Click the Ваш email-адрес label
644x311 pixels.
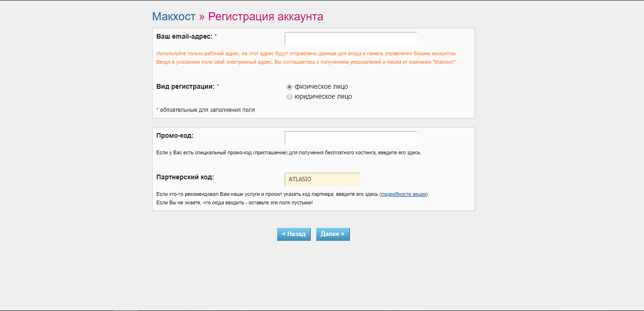184,36
